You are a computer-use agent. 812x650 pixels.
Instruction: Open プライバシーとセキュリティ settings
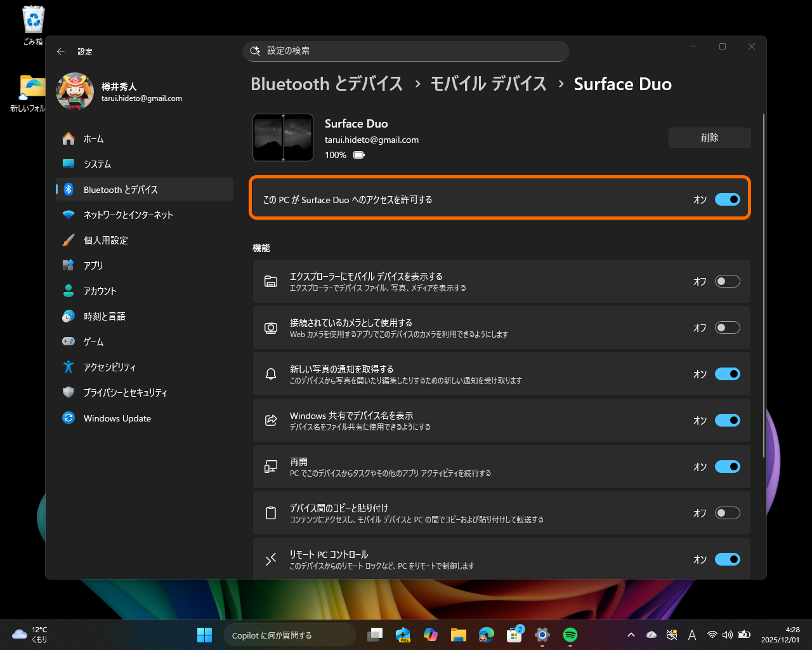[x=125, y=392]
